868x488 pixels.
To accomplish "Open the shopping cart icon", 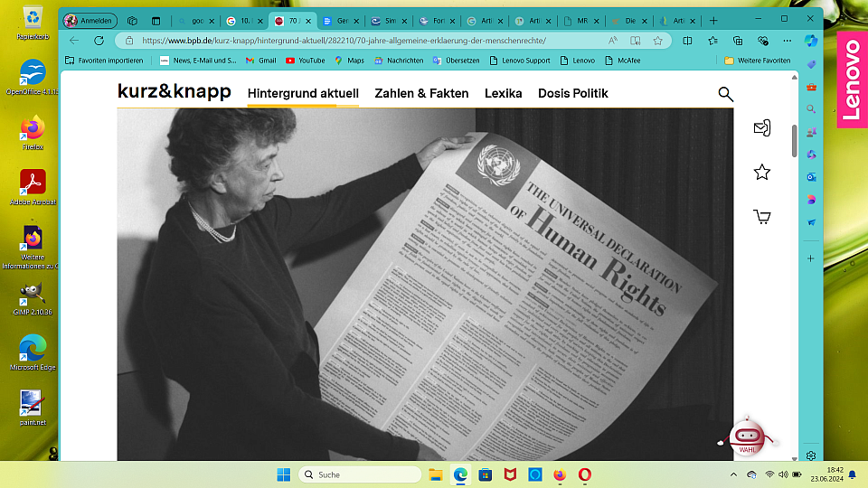I will pos(762,216).
